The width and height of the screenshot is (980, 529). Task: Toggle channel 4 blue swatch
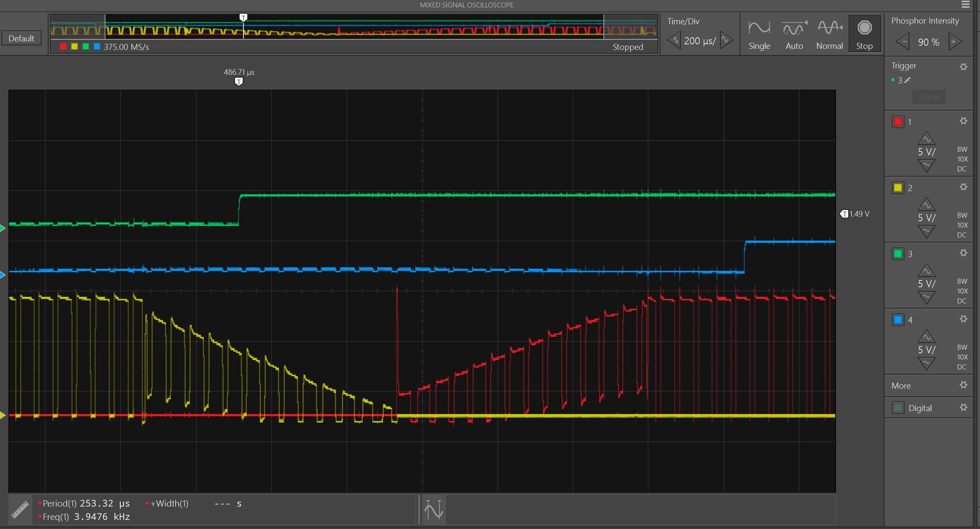pos(898,320)
